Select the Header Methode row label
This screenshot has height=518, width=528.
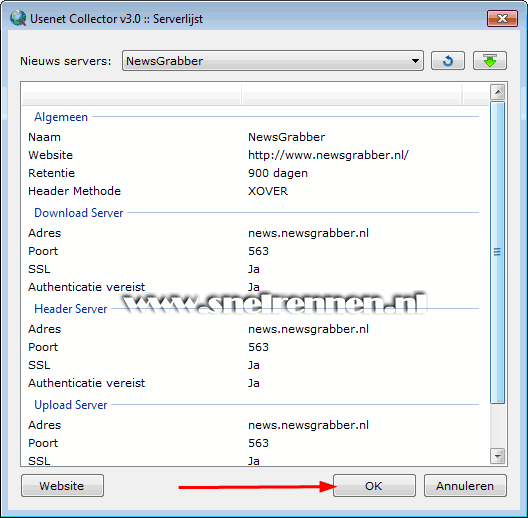(x=74, y=191)
